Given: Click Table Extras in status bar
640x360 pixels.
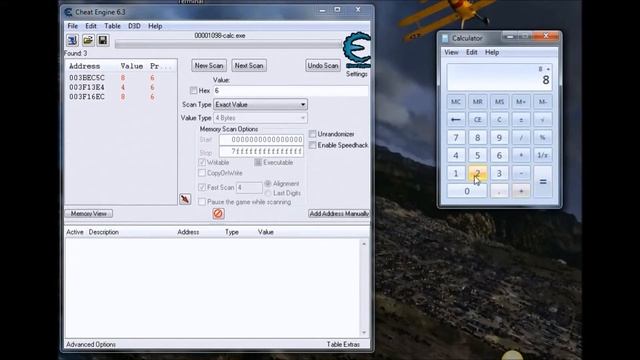Looking at the screenshot, I should coord(343,344).
